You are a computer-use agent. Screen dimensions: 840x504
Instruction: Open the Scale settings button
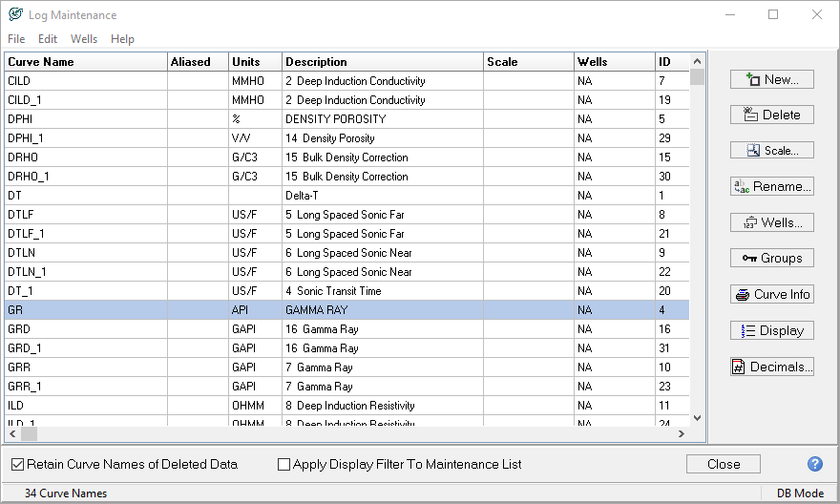pos(771,151)
